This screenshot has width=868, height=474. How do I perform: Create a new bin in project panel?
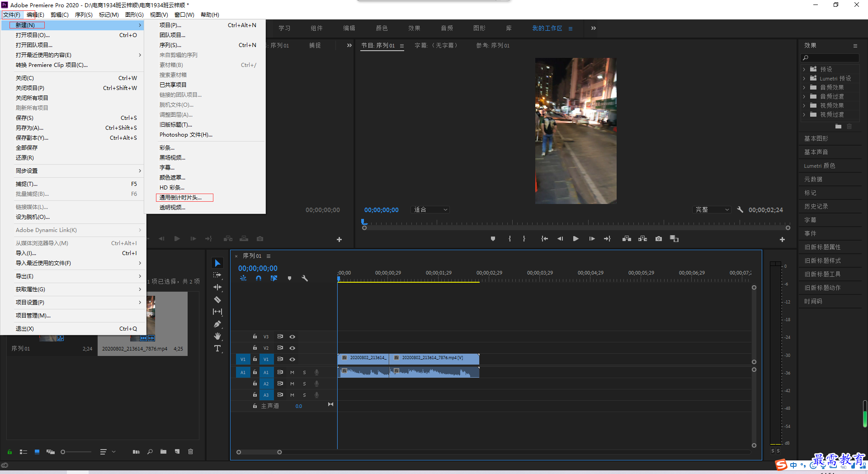coord(163,451)
